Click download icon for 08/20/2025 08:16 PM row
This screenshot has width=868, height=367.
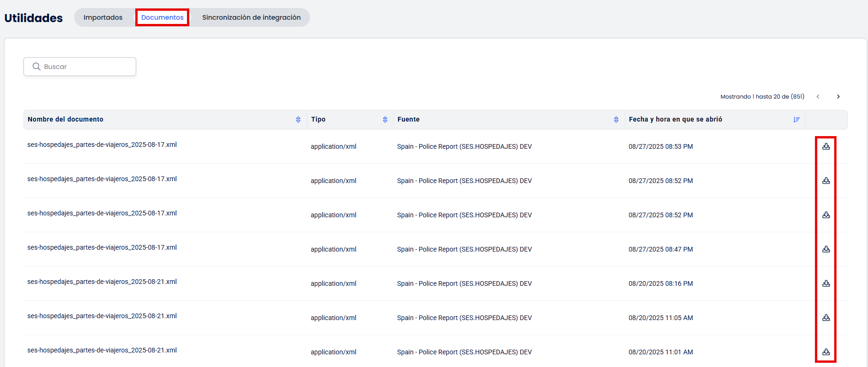pyautogui.click(x=826, y=283)
